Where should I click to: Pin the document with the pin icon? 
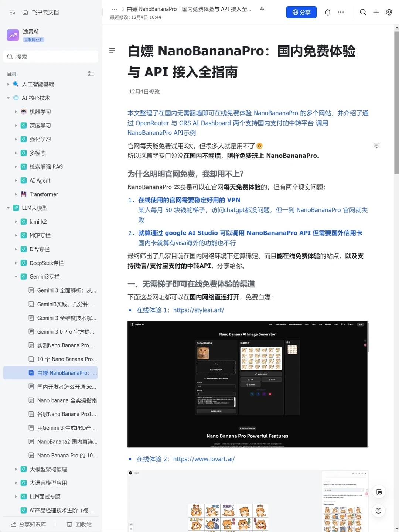point(262,9)
